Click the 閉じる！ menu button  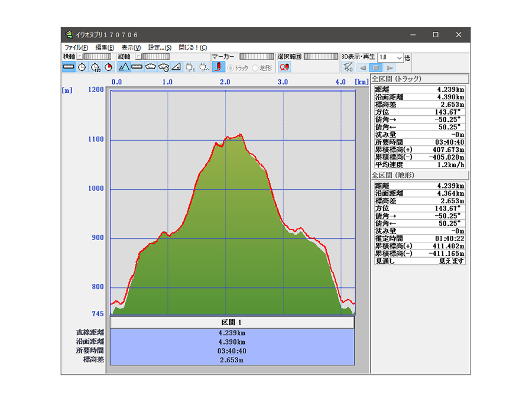tap(193, 47)
